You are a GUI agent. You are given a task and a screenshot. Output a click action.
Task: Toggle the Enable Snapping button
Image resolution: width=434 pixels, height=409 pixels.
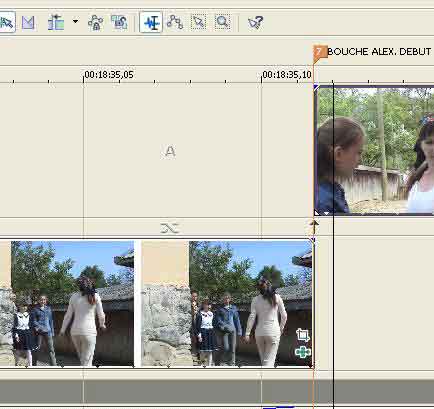7,22
